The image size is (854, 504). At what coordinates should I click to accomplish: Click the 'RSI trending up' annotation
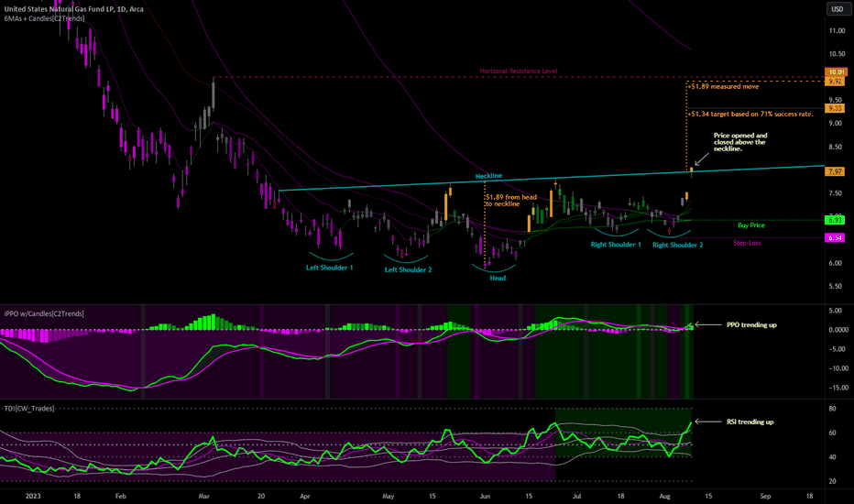click(750, 422)
